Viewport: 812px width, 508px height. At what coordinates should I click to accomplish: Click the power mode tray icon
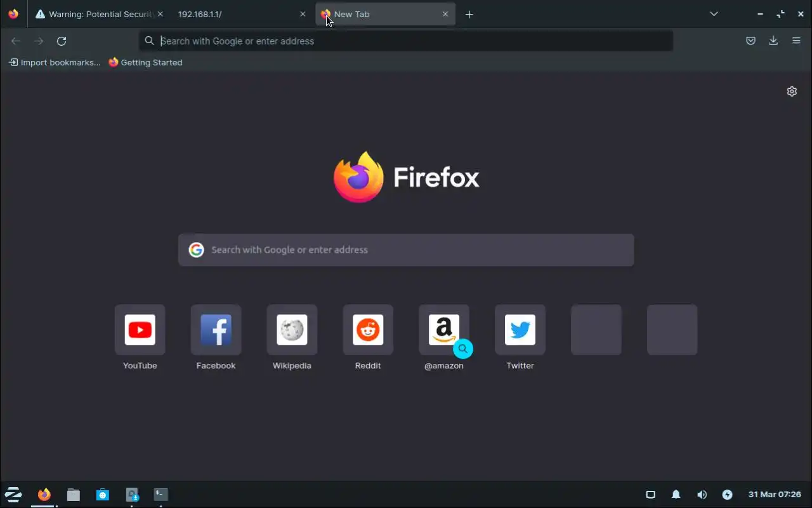[727, 494]
